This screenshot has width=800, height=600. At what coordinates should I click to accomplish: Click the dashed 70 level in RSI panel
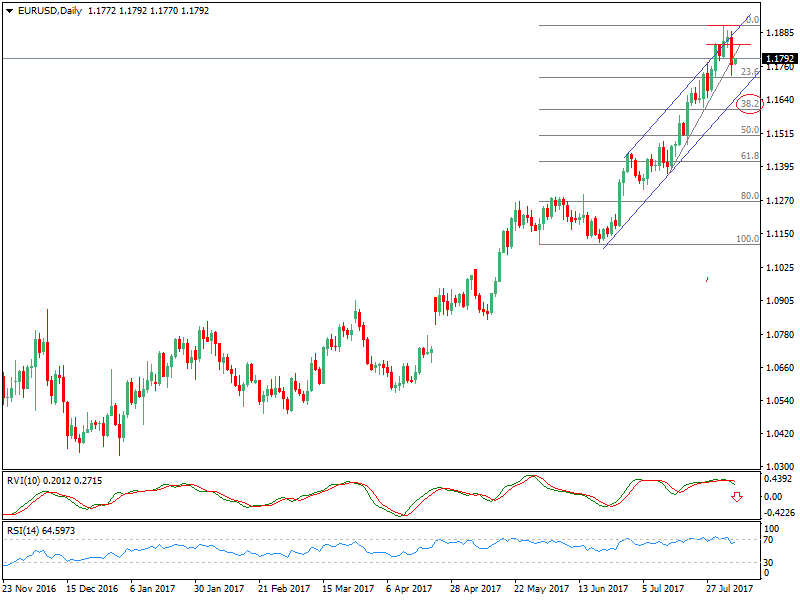click(400, 538)
